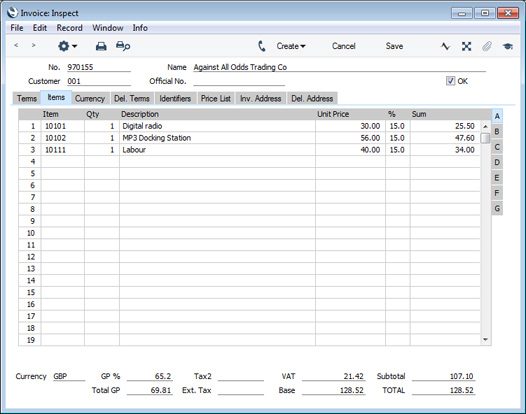Expand the Create dropdown
The height and width of the screenshot is (414, 526).
pyautogui.click(x=291, y=46)
